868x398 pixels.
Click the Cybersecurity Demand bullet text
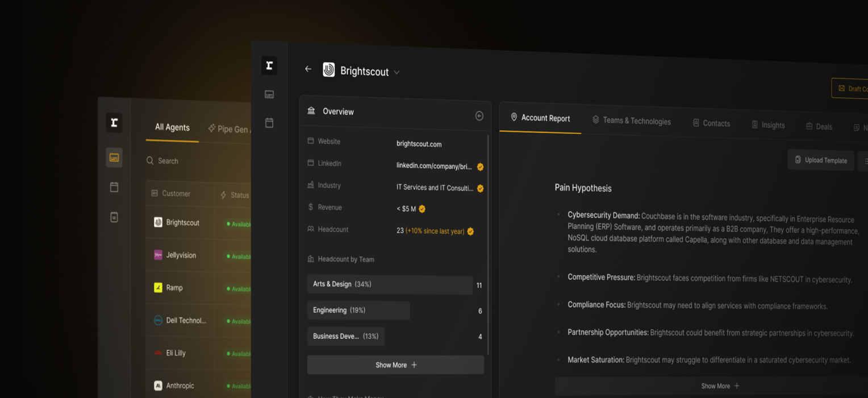(713, 232)
